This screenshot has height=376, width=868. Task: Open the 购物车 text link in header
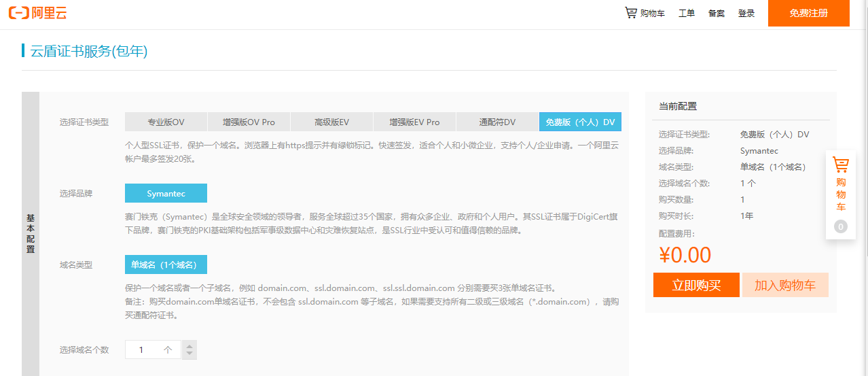(653, 13)
